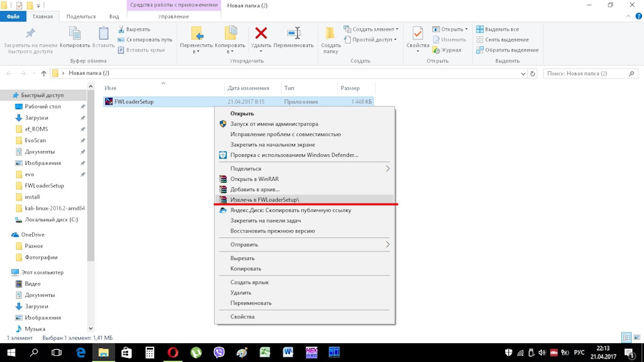Click the Properties (Свойства) ribbon icon
This screenshot has height=362, width=644.
click(x=417, y=34)
